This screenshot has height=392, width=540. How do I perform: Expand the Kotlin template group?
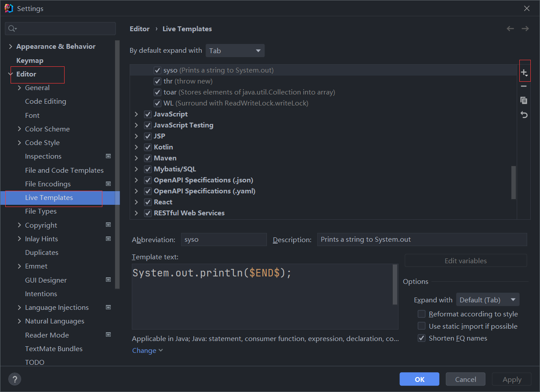point(136,147)
